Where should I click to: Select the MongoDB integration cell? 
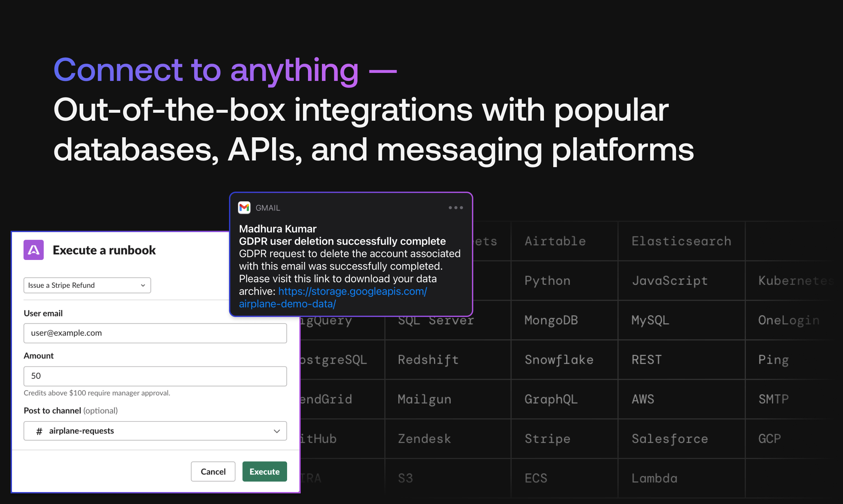pyautogui.click(x=564, y=320)
